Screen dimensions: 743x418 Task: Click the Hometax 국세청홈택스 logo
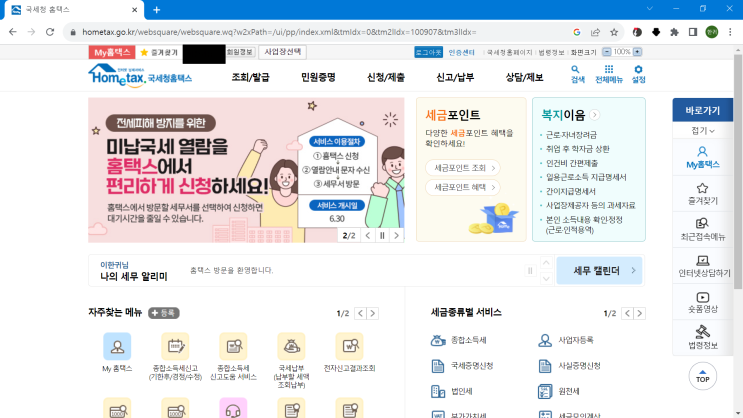[x=140, y=76]
